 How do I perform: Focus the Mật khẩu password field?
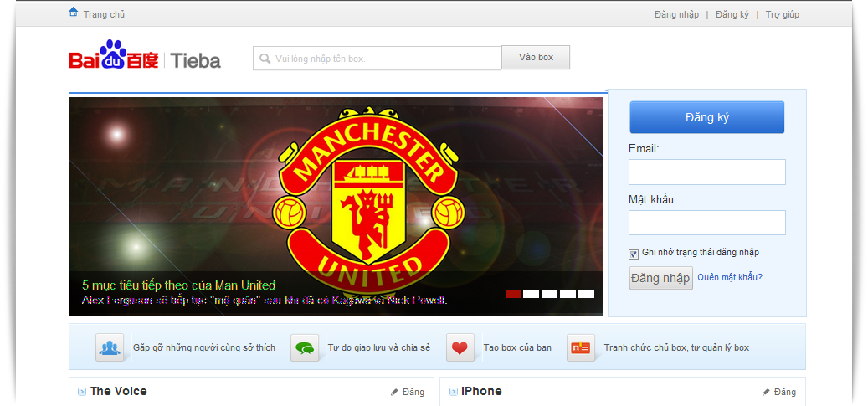pos(707,222)
